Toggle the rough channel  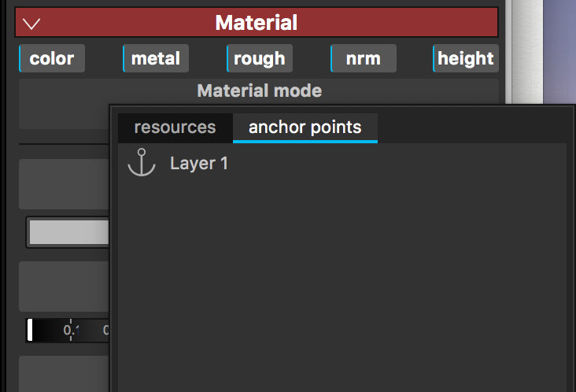coord(259,58)
